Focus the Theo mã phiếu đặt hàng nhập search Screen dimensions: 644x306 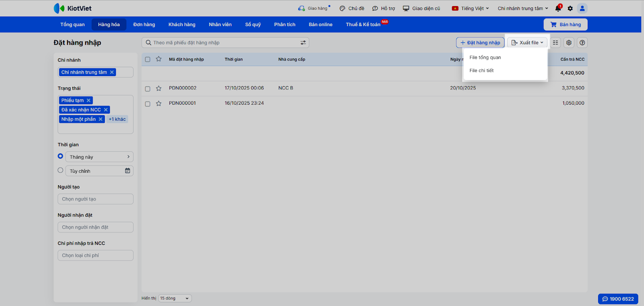(x=225, y=43)
